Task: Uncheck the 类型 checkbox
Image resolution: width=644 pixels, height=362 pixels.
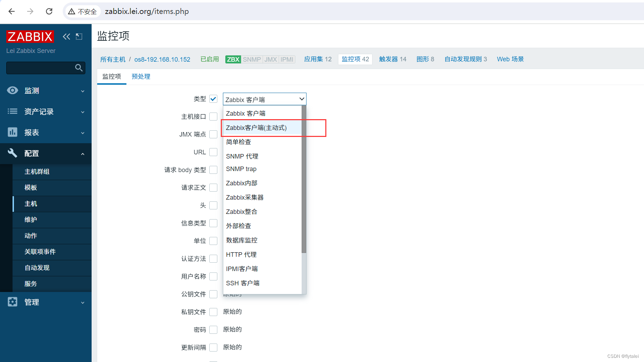Action: tap(214, 99)
